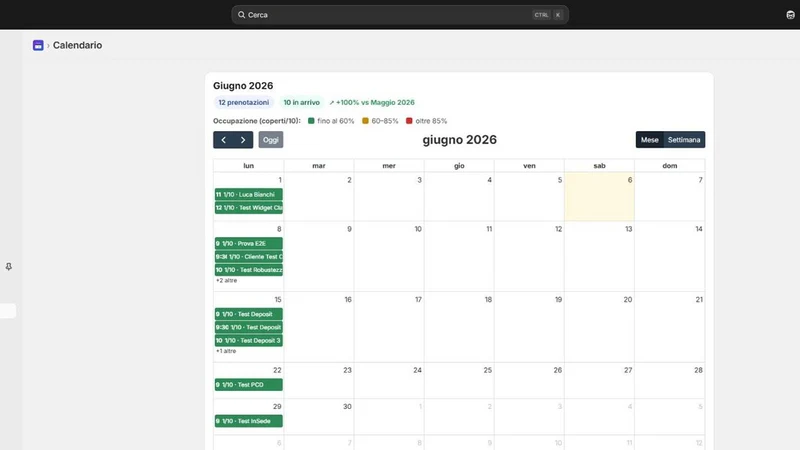This screenshot has width=800, height=450.
Task: Click the Calendario breadcrumb label
Action: [78, 45]
